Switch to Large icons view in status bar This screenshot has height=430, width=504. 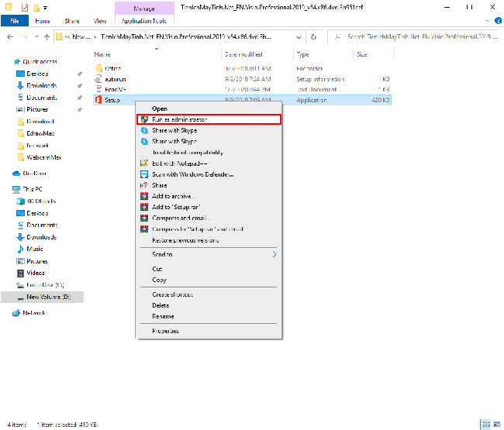tap(497, 425)
